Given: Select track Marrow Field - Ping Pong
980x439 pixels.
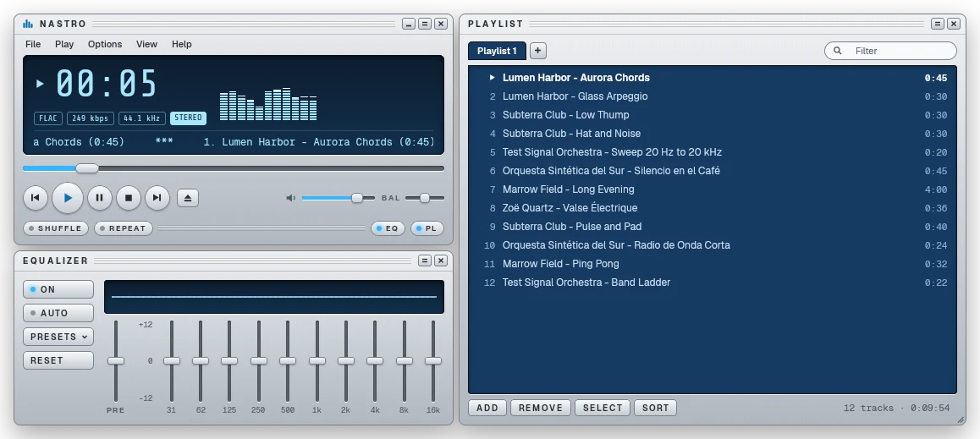Looking at the screenshot, I should click(713, 264).
